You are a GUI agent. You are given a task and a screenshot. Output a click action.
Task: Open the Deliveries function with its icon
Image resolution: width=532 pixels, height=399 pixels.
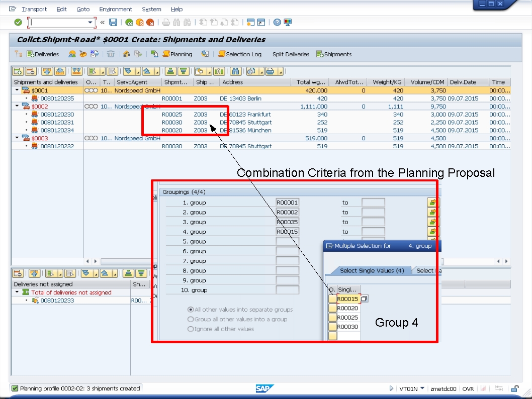coord(30,54)
